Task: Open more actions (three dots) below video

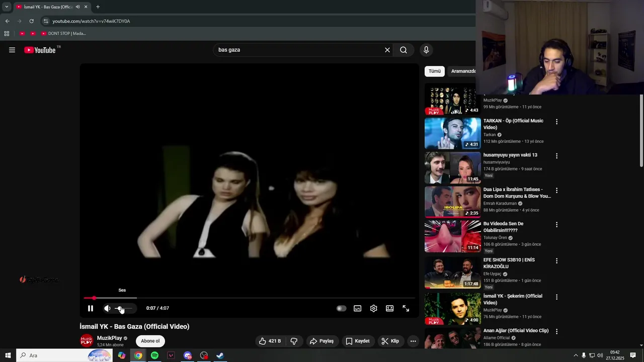Action: click(x=413, y=341)
